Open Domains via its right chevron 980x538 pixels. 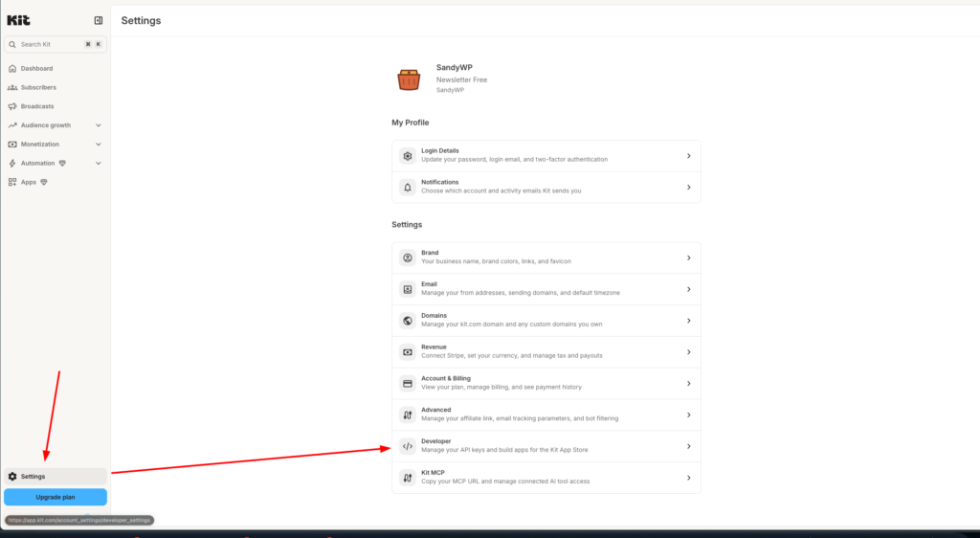689,321
